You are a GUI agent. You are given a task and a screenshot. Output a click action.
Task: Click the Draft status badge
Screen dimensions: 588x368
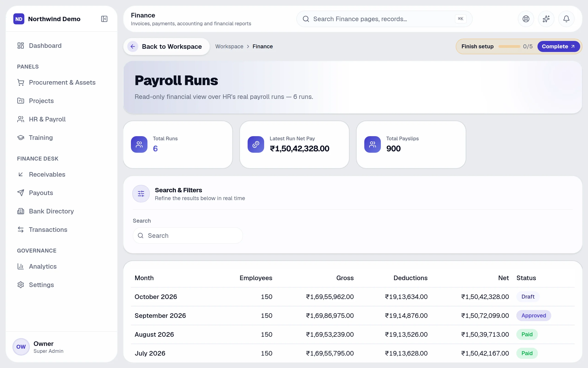tap(528, 297)
